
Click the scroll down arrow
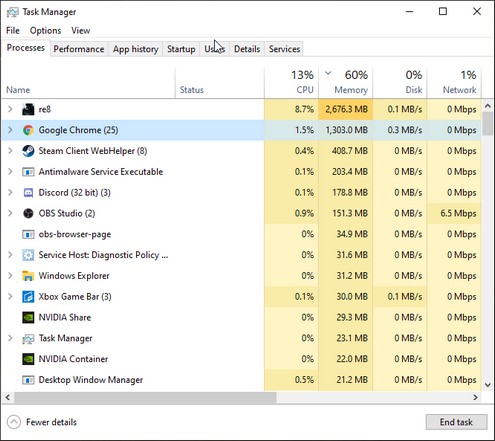pyautogui.click(x=488, y=385)
